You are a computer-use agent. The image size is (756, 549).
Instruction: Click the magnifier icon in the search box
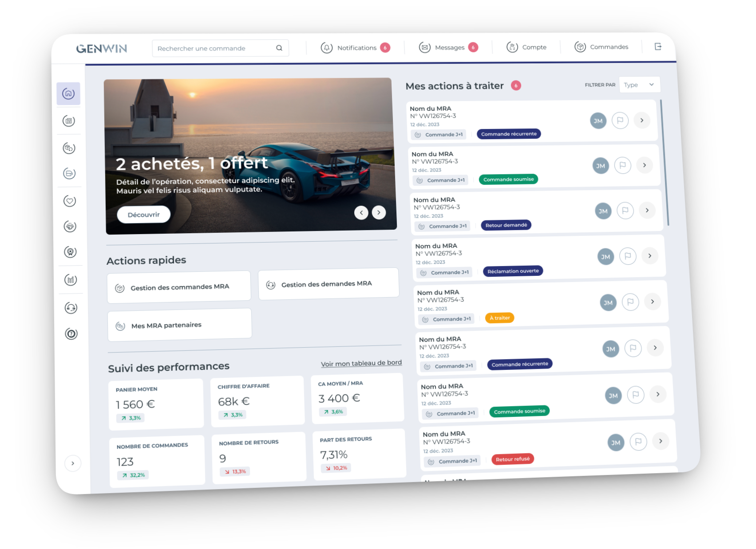[279, 48]
